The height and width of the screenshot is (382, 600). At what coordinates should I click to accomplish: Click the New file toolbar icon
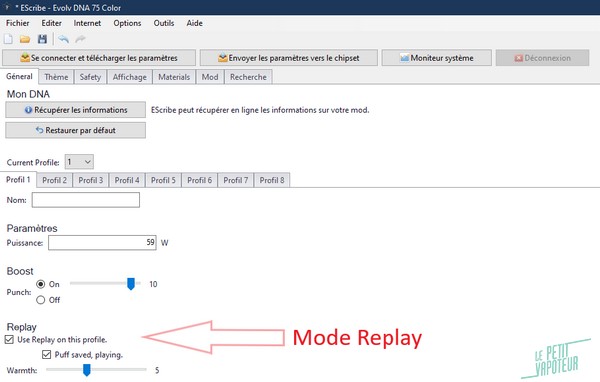coord(8,39)
